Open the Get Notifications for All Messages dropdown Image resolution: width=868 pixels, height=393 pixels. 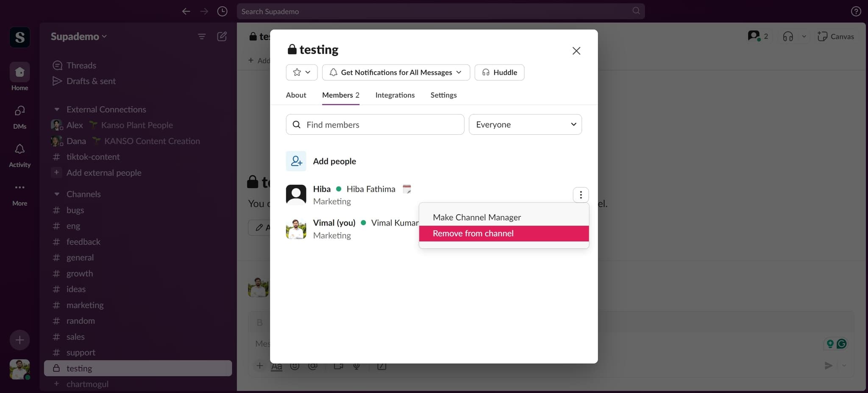(395, 72)
